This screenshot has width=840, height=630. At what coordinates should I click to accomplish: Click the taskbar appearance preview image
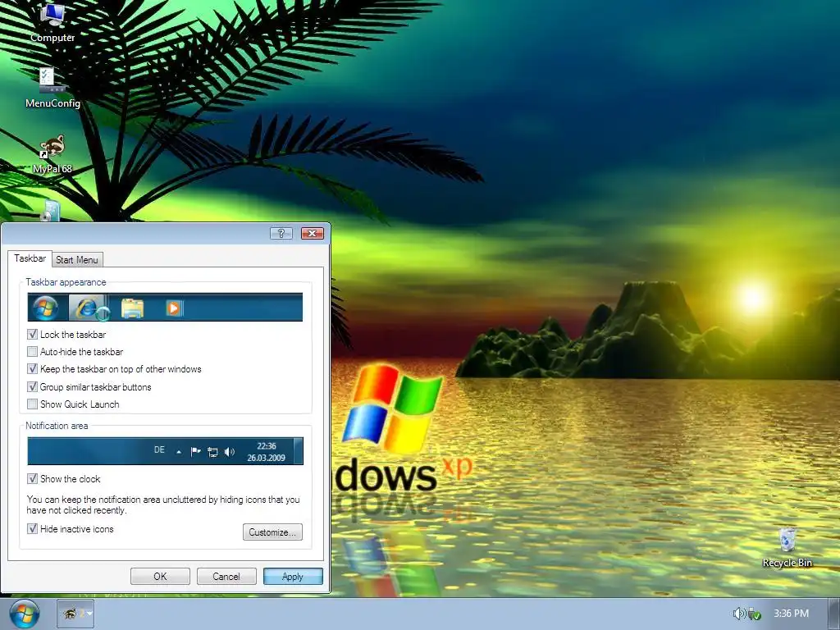click(x=165, y=307)
